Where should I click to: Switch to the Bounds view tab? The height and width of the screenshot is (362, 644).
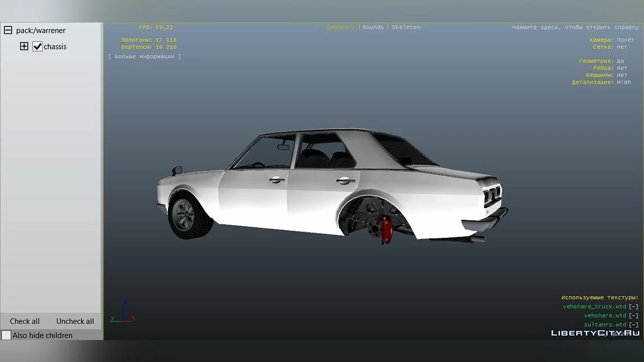tap(373, 27)
